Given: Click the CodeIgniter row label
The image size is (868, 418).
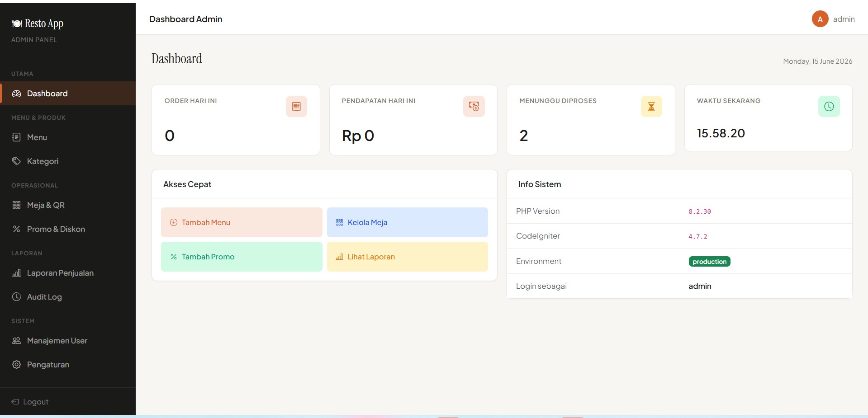Looking at the screenshot, I should (538, 236).
